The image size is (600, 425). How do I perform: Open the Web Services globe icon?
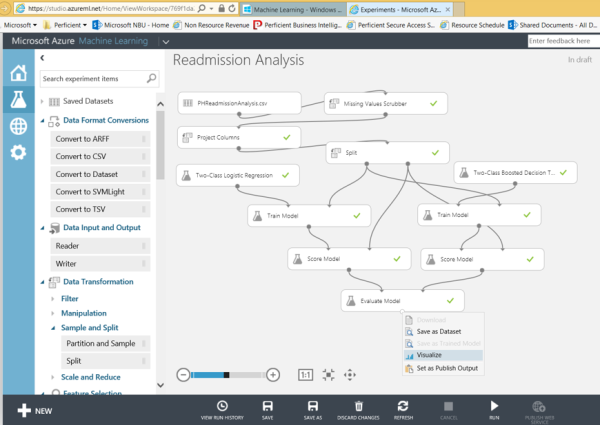click(18, 126)
